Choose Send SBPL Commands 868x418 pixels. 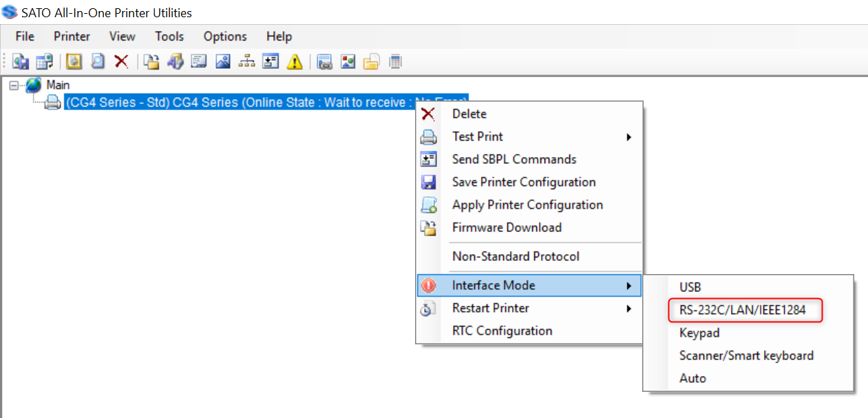(514, 159)
